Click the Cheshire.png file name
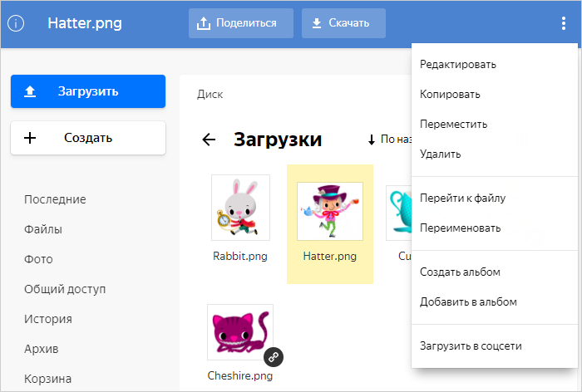 point(240,376)
